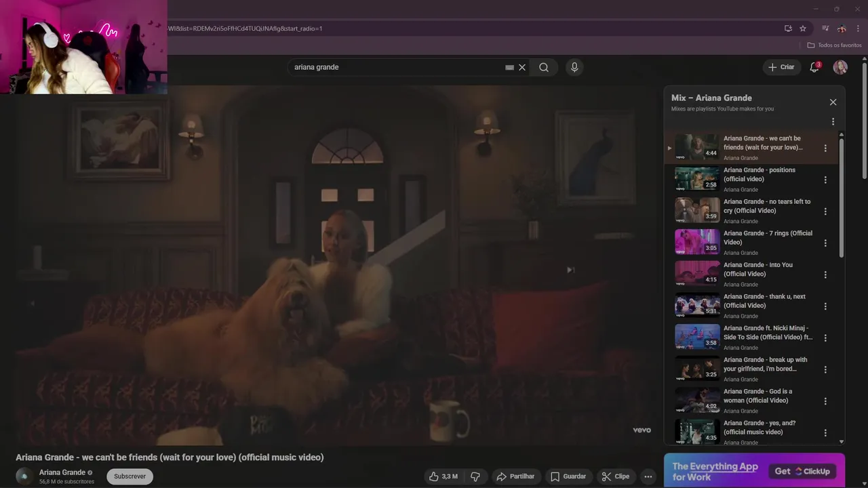Image resolution: width=868 pixels, height=488 pixels.
Task: Open options for positions video
Action: [825, 180]
